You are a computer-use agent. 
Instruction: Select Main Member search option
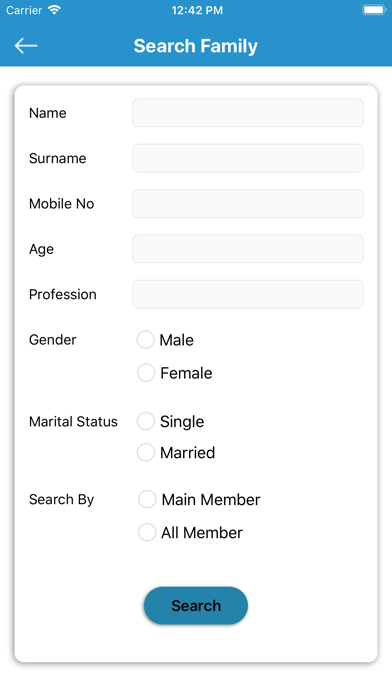147,499
